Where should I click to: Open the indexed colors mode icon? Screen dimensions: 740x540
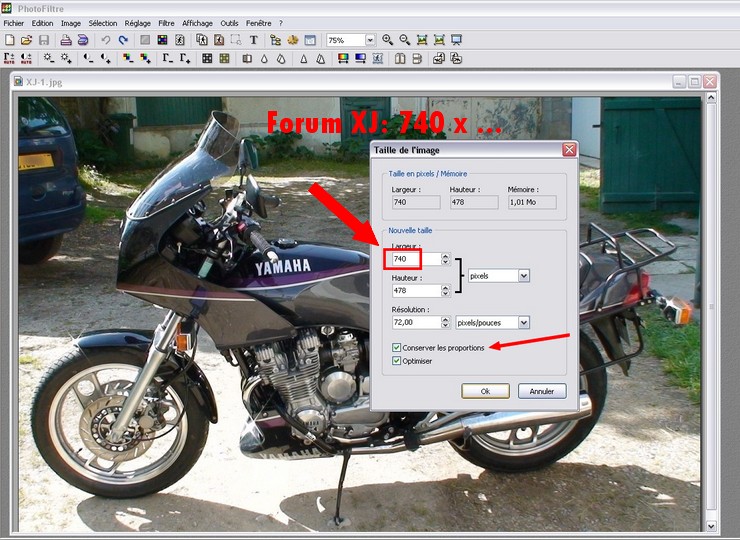(162, 40)
